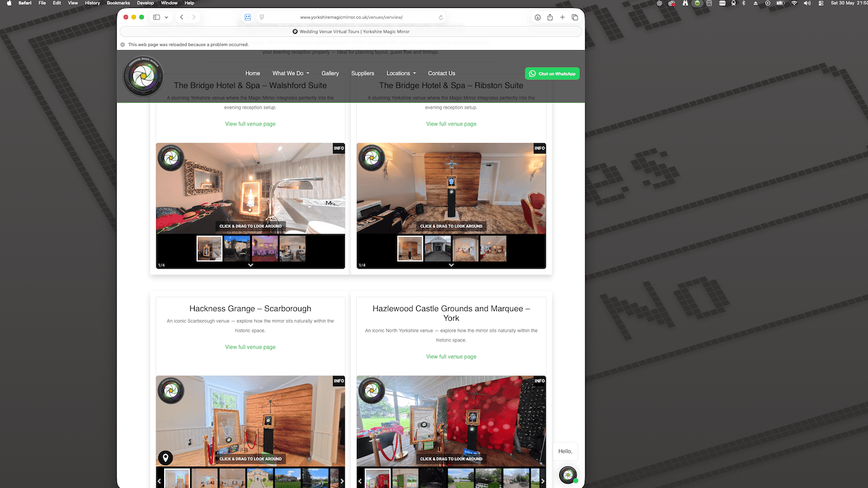View full venue page for Walshford Suite
868x488 pixels.
(251, 124)
